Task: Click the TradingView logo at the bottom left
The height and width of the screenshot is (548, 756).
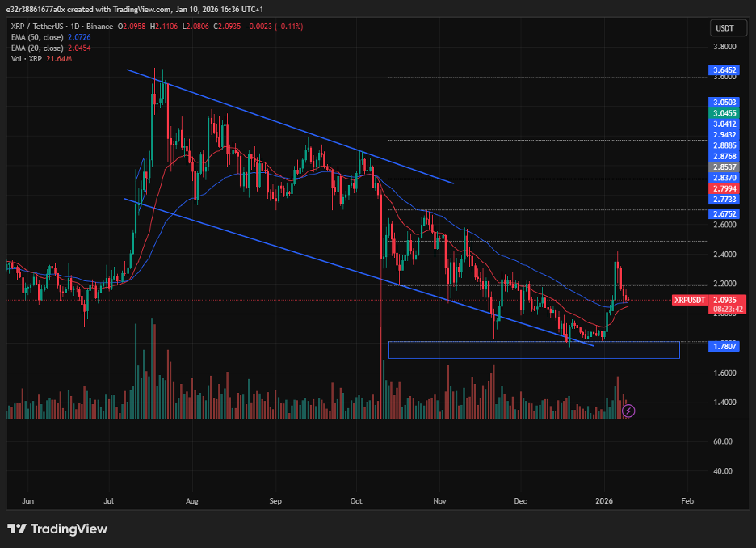Action: pyautogui.click(x=57, y=529)
